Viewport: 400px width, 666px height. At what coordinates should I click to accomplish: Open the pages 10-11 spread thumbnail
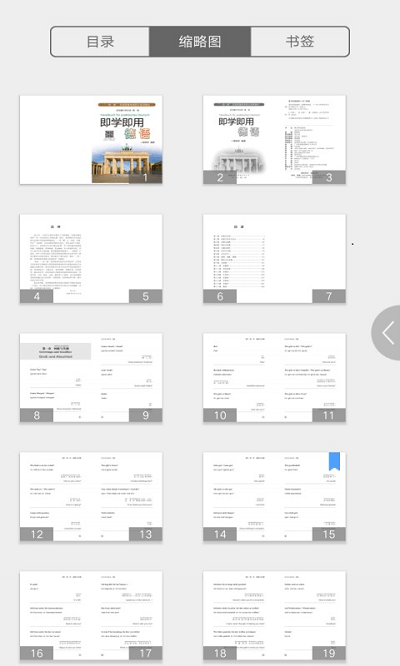274,378
